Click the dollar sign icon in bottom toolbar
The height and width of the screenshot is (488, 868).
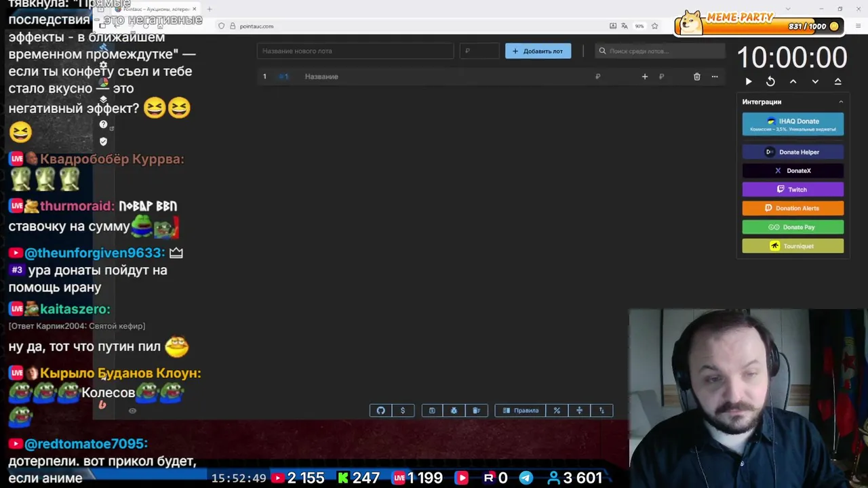click(x=403, y=410)
